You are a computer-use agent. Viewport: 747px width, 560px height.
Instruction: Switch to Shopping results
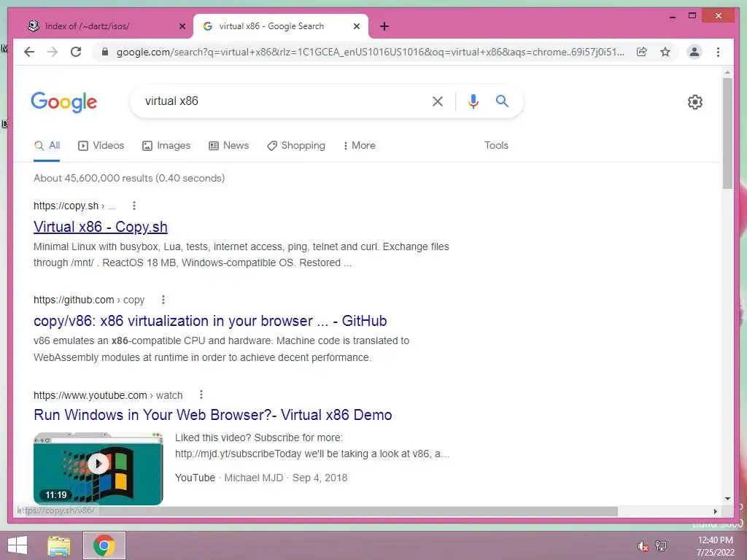pyautogui.click(x=296, y=146)
